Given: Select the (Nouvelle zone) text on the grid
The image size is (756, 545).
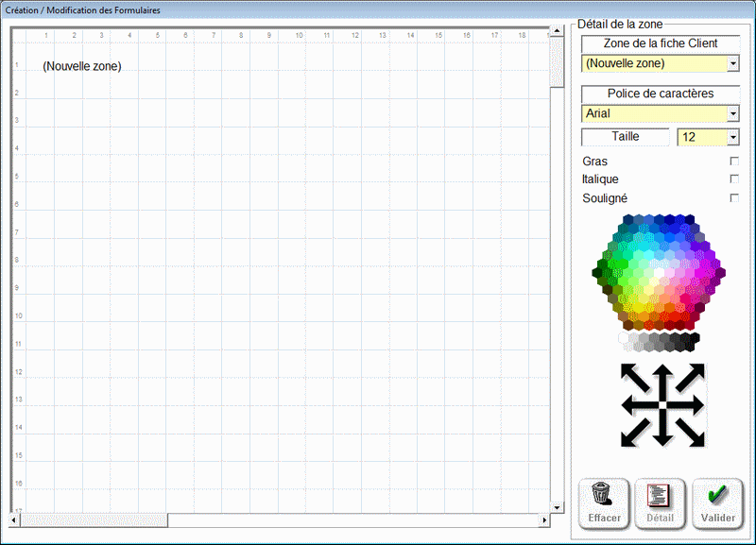Looking at the screenshot, I should pos(82,66).
